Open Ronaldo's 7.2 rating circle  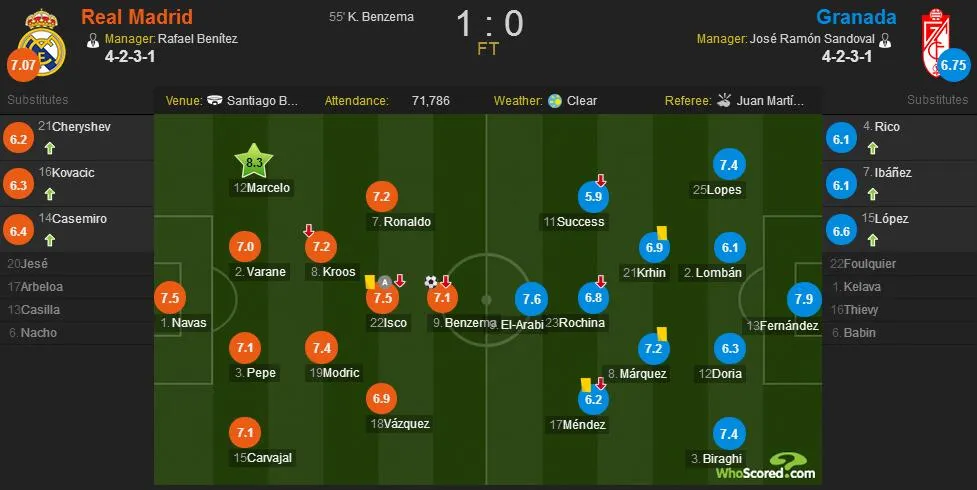click(382, 197)
